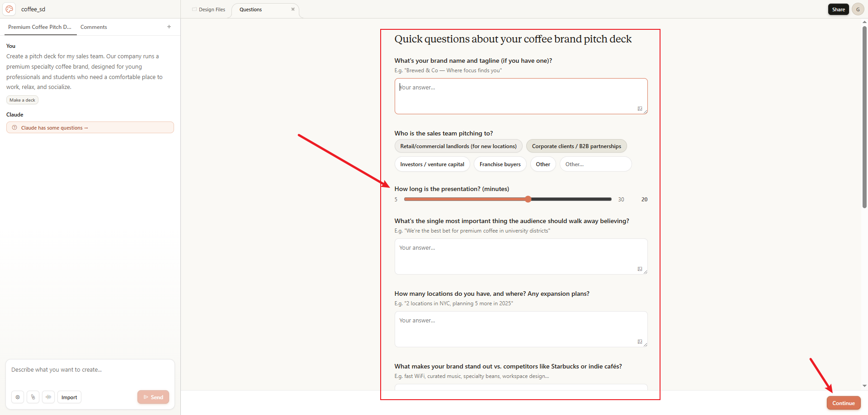Click the Import button

(x=69, y=397)
